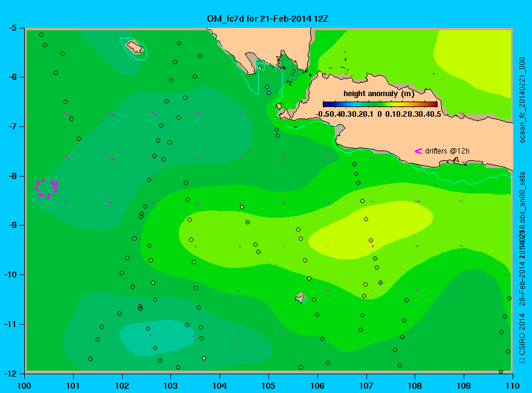The width and height of the screenshot is (532, 393).
Task: Click the x-axis label 102
Action: tap(122, 386)
